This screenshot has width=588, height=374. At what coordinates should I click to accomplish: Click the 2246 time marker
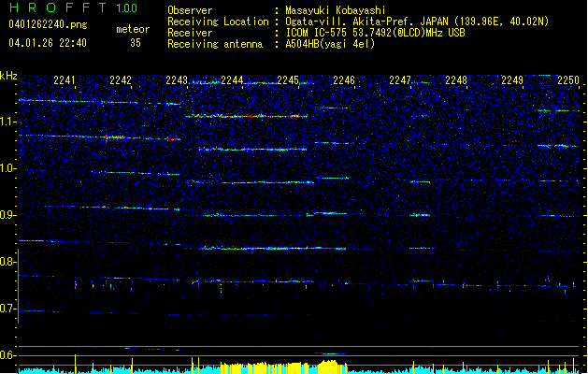(x=344, y=79)
